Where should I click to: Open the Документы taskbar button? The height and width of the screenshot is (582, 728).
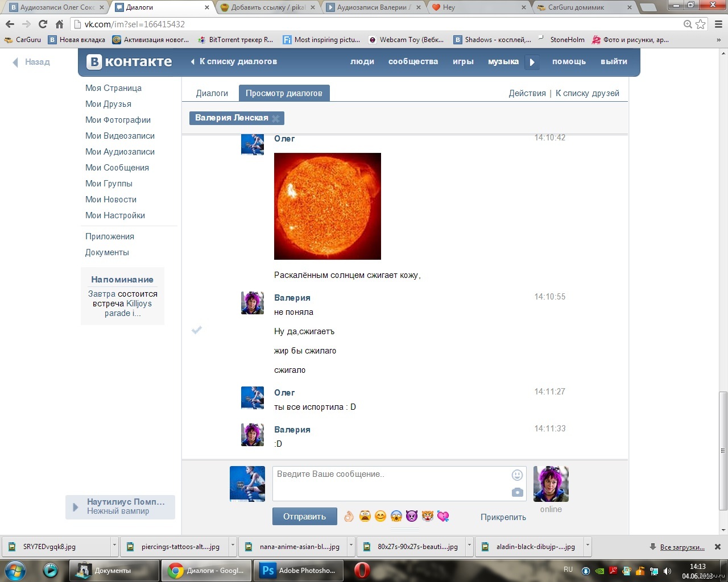113,570
